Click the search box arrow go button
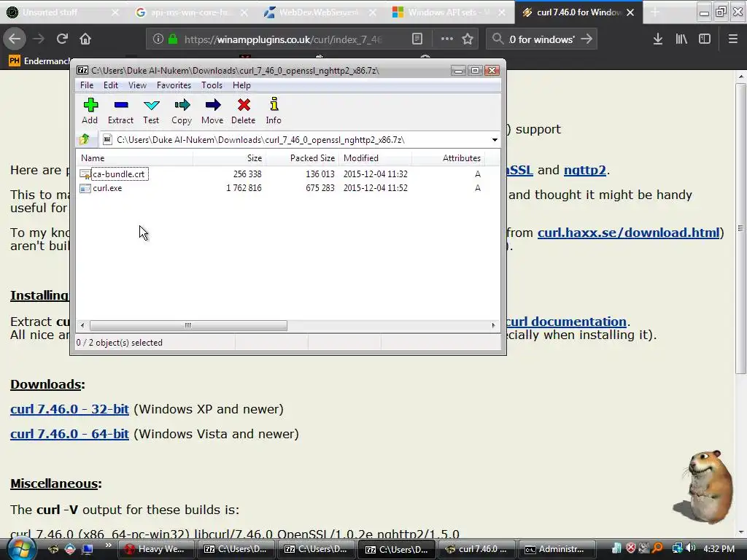Image resolution: width=747 pixels, height=560 pixels. pyautogui.click(x=587, y=39)
